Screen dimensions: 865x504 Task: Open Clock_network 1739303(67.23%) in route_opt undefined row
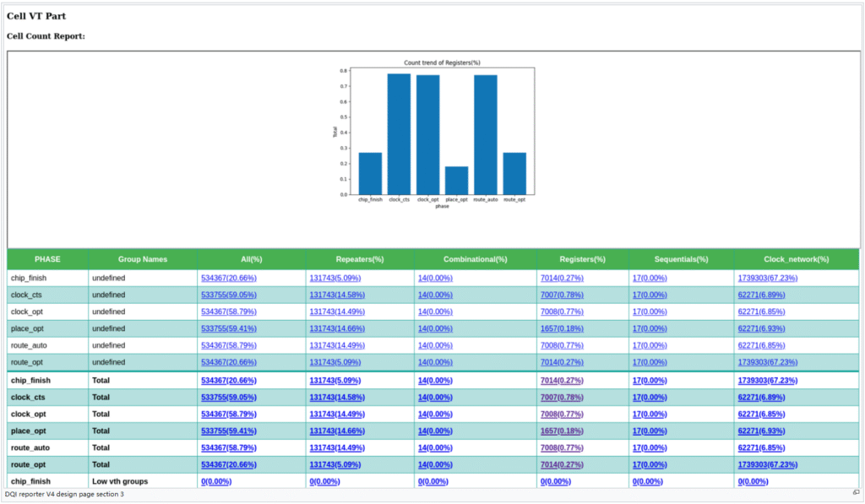click(x=767, y=362)
